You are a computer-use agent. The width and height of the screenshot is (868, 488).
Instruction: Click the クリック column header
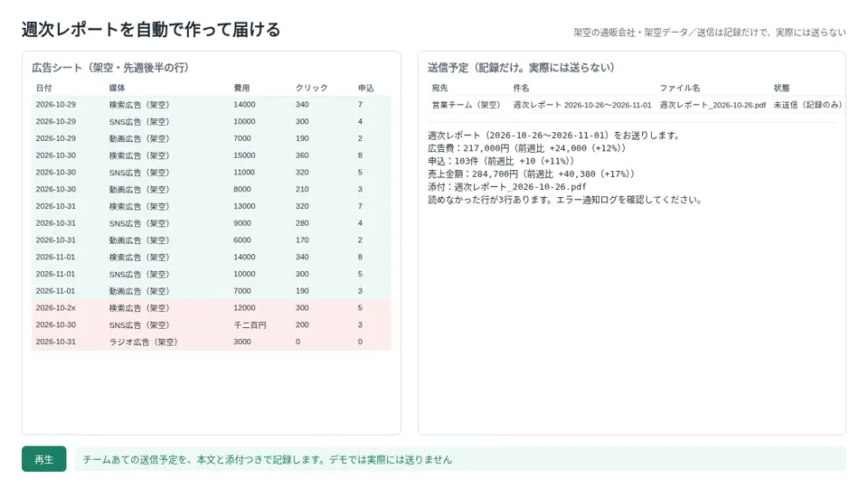(x=312, y=88)
